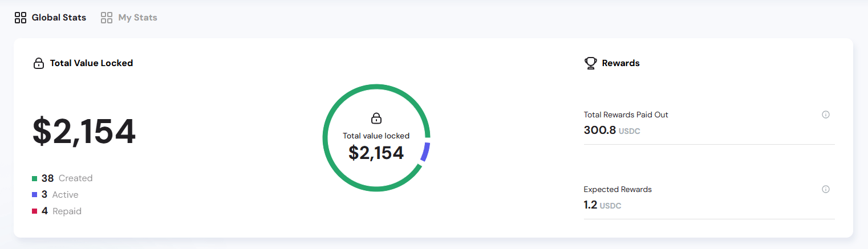Click the red Repaid legend swatch

click(x=35, y=211)
